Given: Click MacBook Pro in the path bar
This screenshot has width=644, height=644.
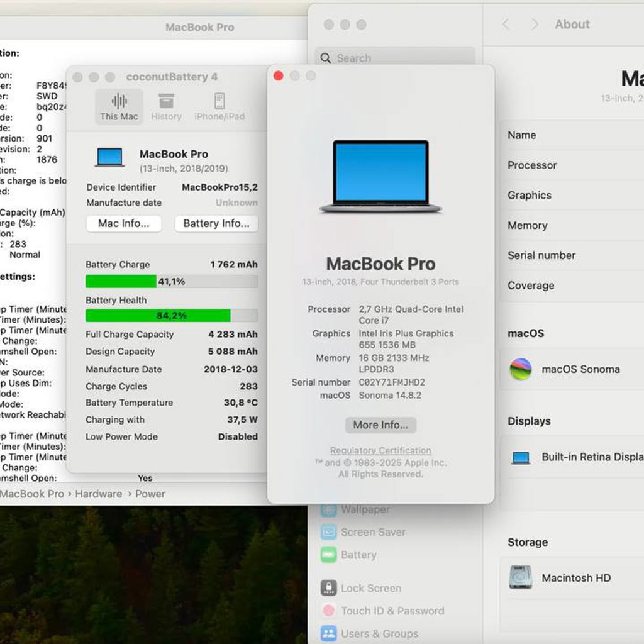Looking at the screenshot, I should 32,494.
